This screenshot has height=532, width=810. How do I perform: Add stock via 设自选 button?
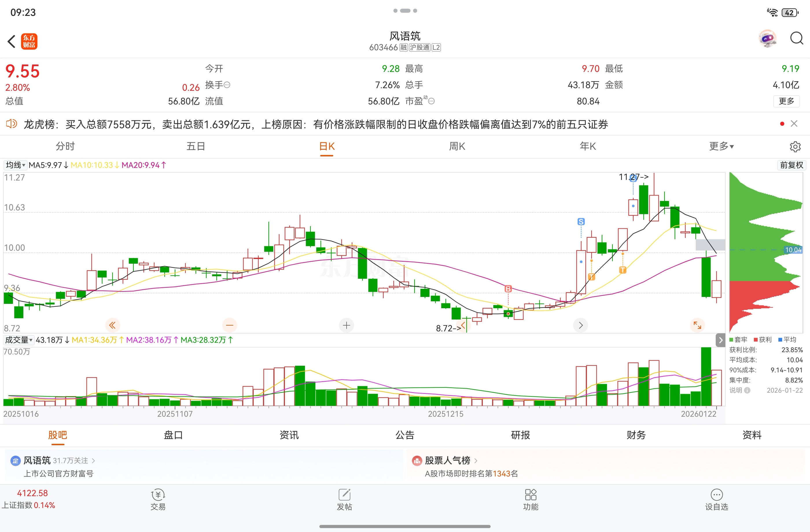(x=716, y=499)
